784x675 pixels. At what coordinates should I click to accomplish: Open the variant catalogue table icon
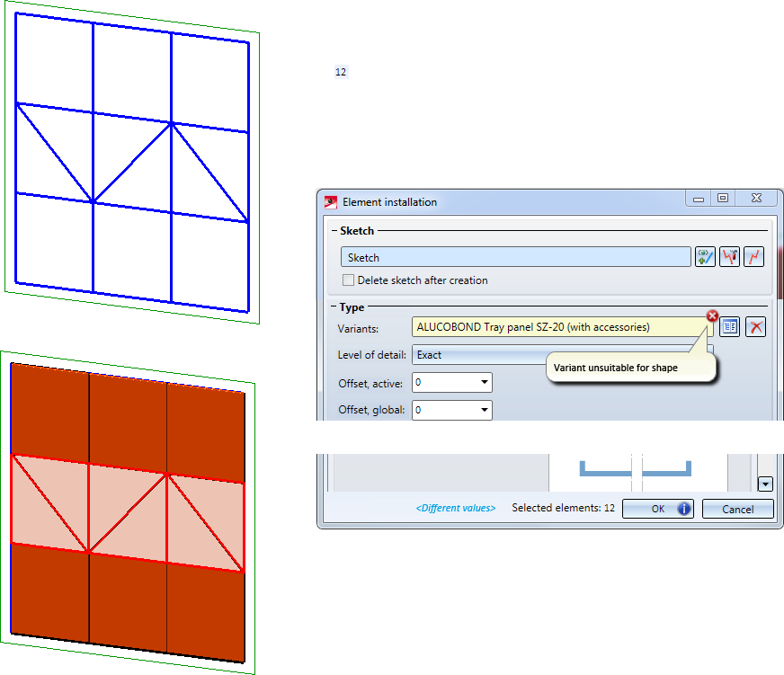coord(729,327)
